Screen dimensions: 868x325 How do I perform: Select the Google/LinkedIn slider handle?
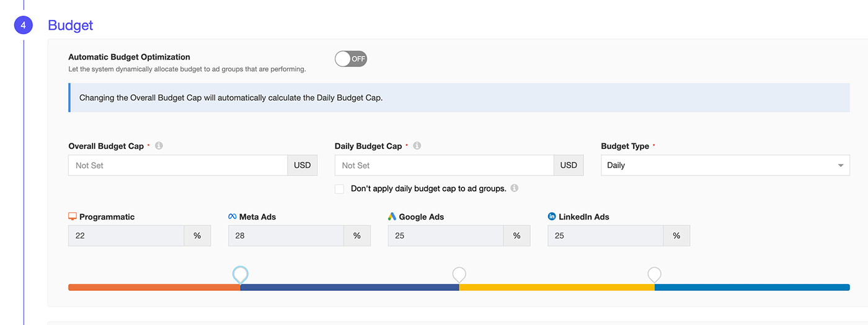pyautogui.click(x=654, y=275)
